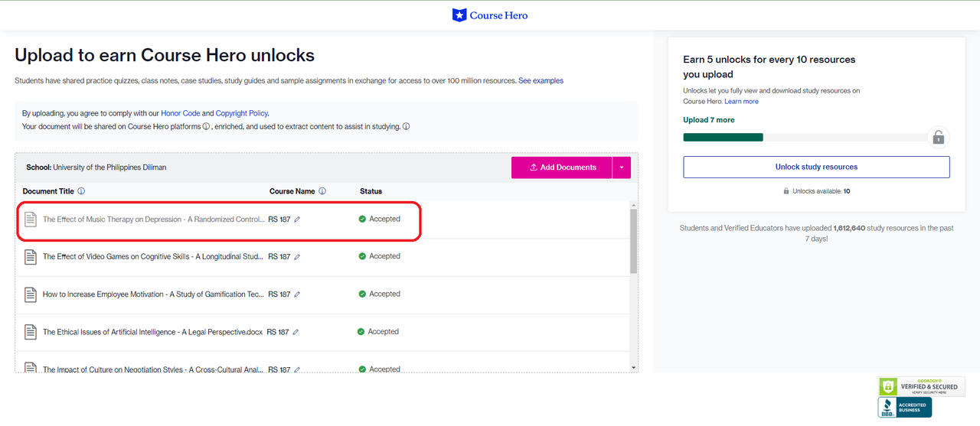Screen dimensions: 980x426
Task: Click the Course Name column header
Action: tap(292, 191)
